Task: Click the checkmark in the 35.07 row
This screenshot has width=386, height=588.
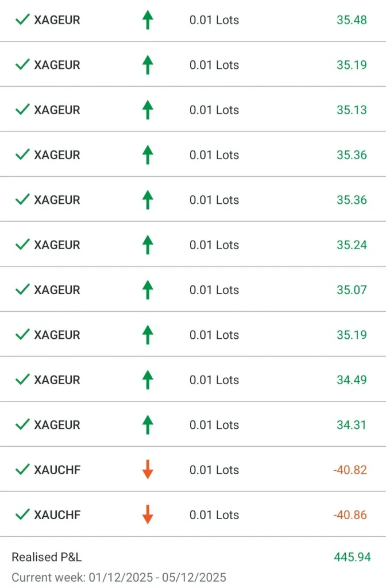Action: coord(22,290)
